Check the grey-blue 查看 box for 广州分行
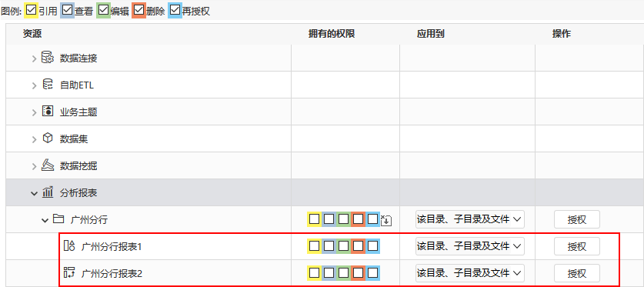The height and width of the screenshot is (287, 644). point(329,219)
